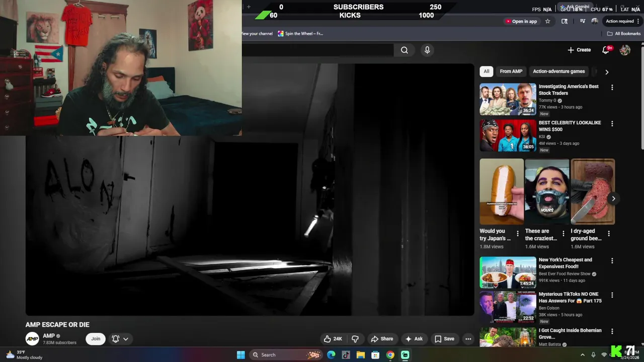The width and height of the screenshot is (644, 362).
Task: Click the Join button for AMP
Action: point(96,339)
